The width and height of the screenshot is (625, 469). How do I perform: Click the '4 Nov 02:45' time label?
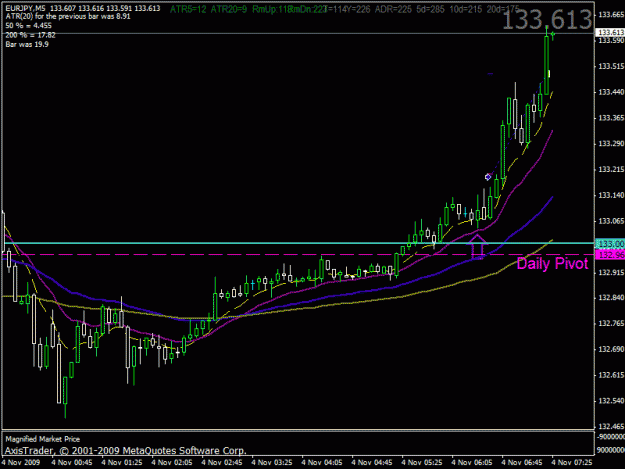(222, 463)
